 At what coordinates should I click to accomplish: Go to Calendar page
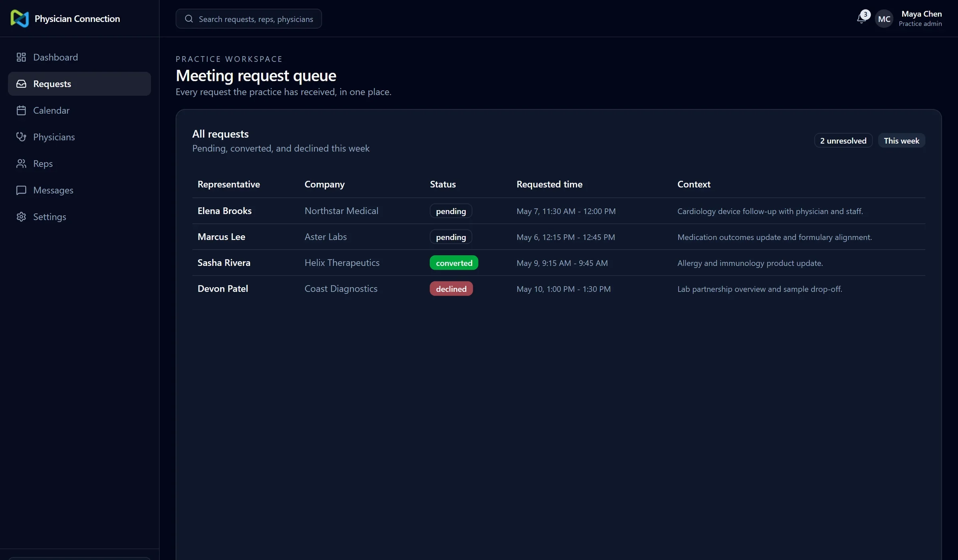[79, 110]
